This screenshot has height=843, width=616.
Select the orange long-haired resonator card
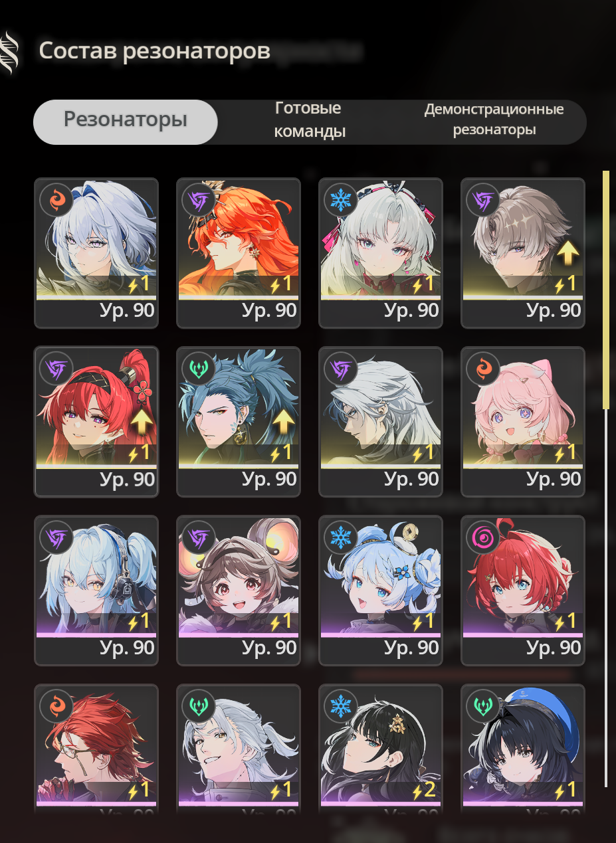point(239,253)
